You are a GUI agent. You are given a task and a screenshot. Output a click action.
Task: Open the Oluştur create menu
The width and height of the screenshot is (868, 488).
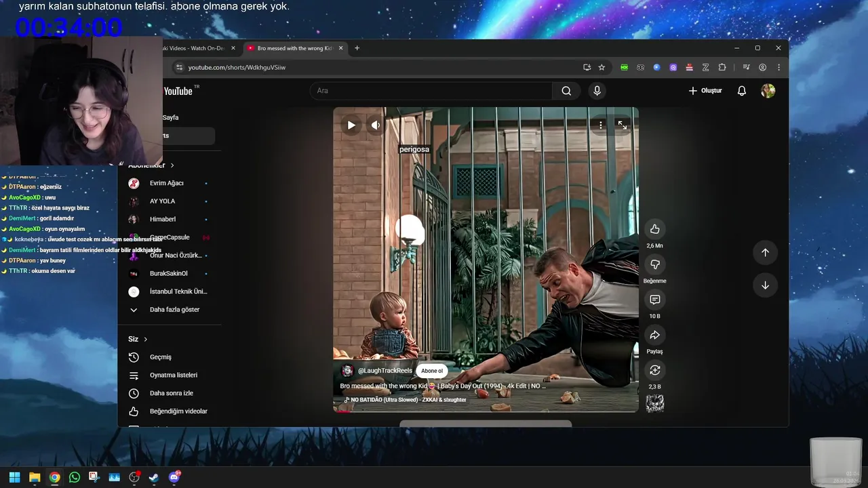tap(705, 91)
